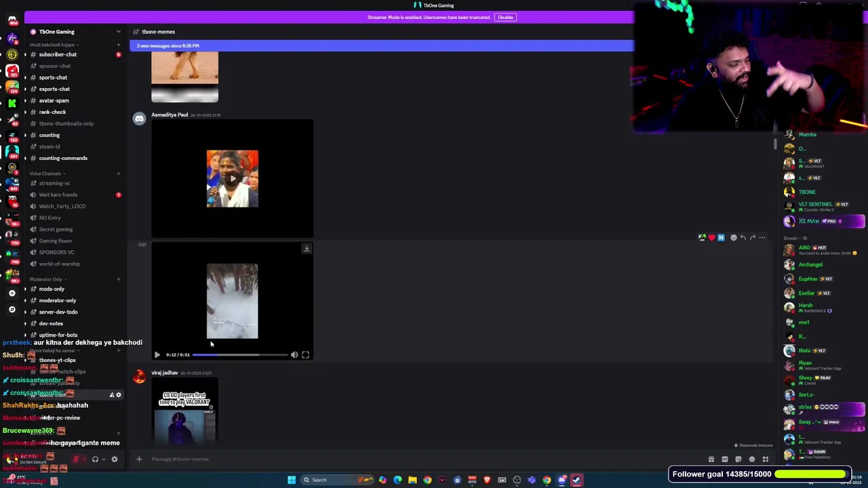
Task: Open Discover servers compass icon
Action: 12,309
